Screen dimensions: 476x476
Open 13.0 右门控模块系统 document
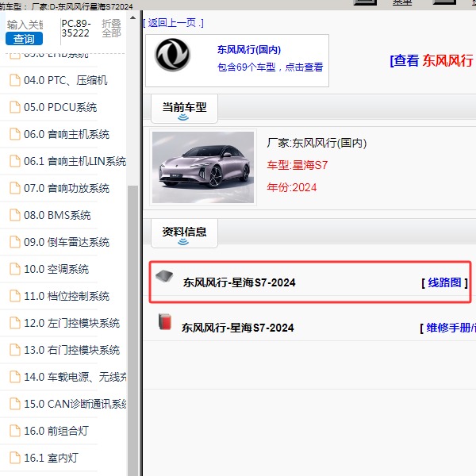tap(71, 350)
